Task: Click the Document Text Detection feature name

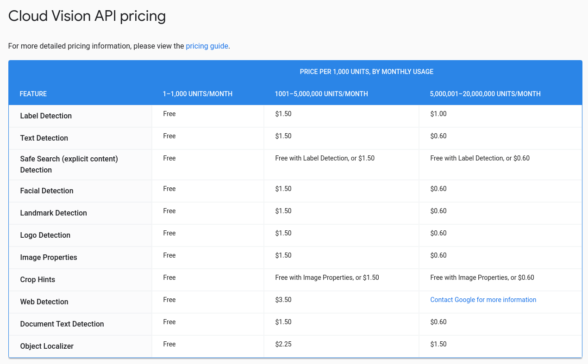Action: point(62,324)
